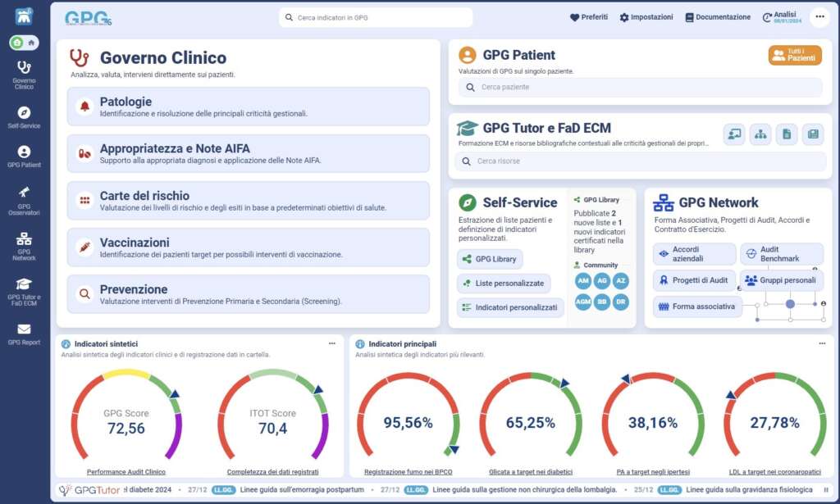The width and height of the screenshot is (840, 504).
Task: Open Impostazioni settings menu
Action: (646, 17)
